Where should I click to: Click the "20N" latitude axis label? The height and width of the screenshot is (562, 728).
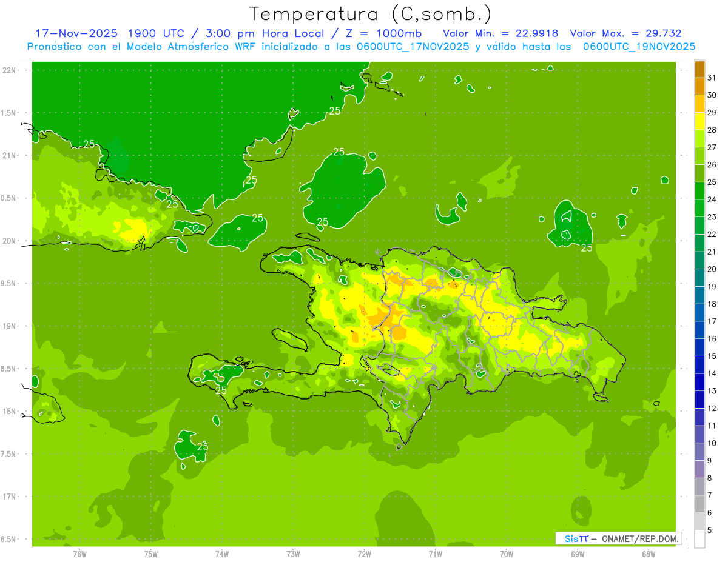pyautogui.click(x=10, y=241)
